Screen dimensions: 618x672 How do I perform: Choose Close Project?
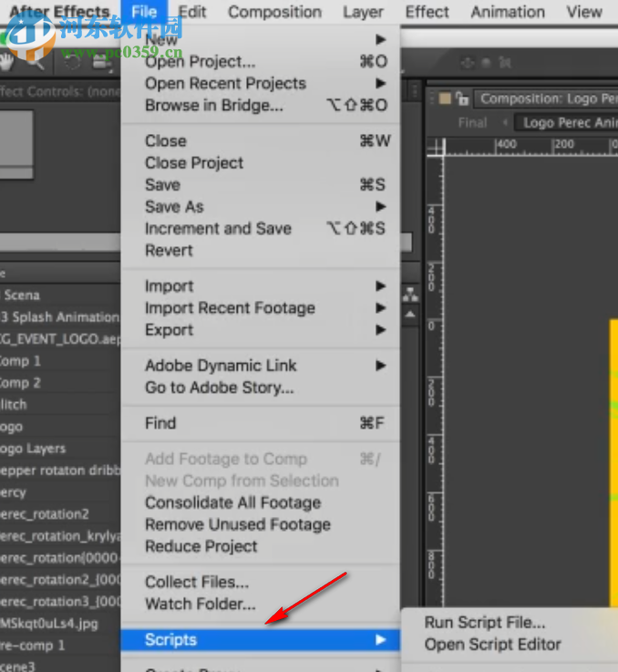pos(261,163)
